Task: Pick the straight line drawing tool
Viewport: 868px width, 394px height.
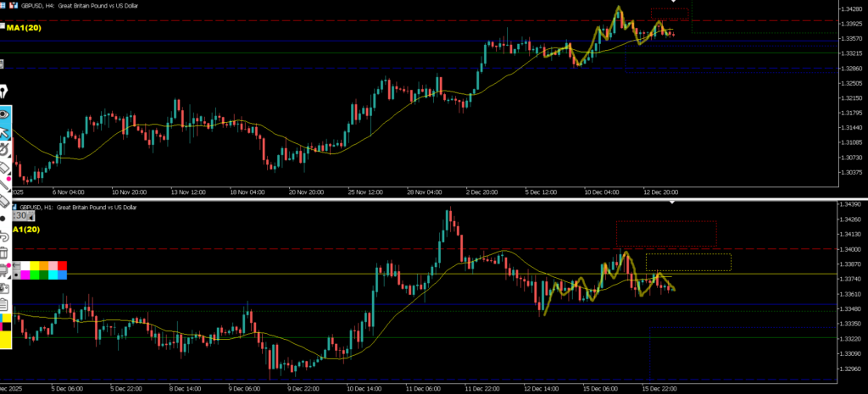Action: pos(5,184)
